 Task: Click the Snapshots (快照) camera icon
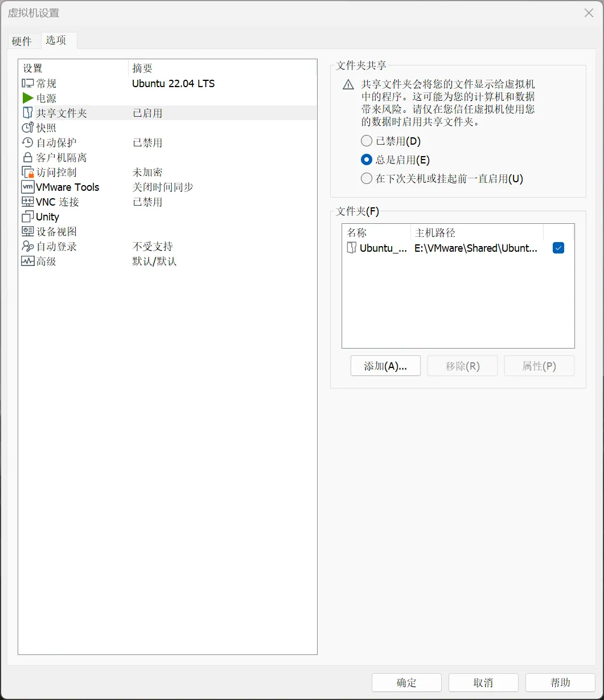pos(28,128)
